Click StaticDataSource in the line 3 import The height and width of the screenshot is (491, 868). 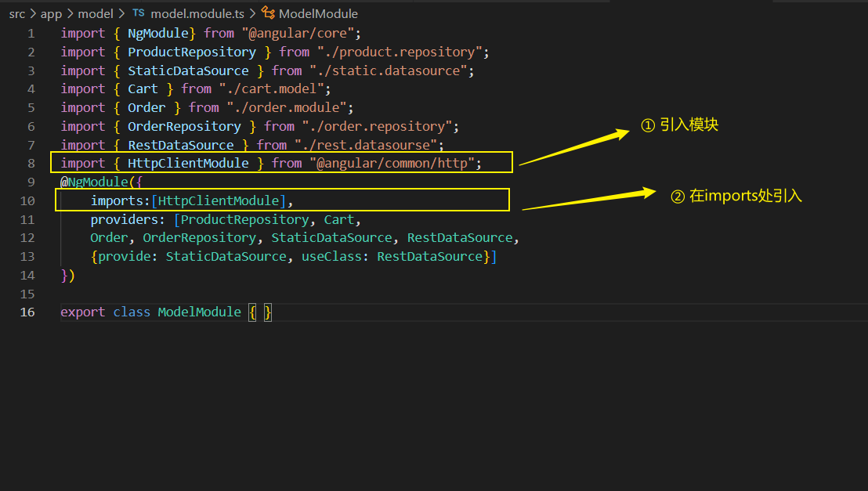[188, 70]
